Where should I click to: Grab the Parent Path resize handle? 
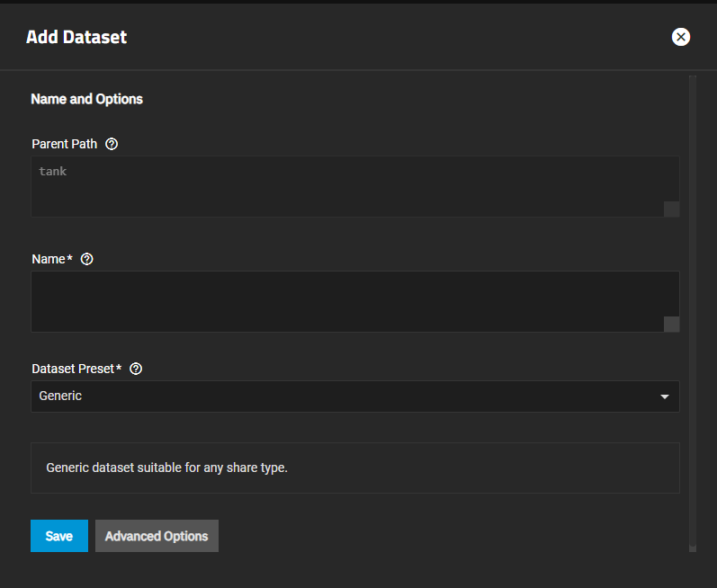pyautogui.click(x=671, y=209)
